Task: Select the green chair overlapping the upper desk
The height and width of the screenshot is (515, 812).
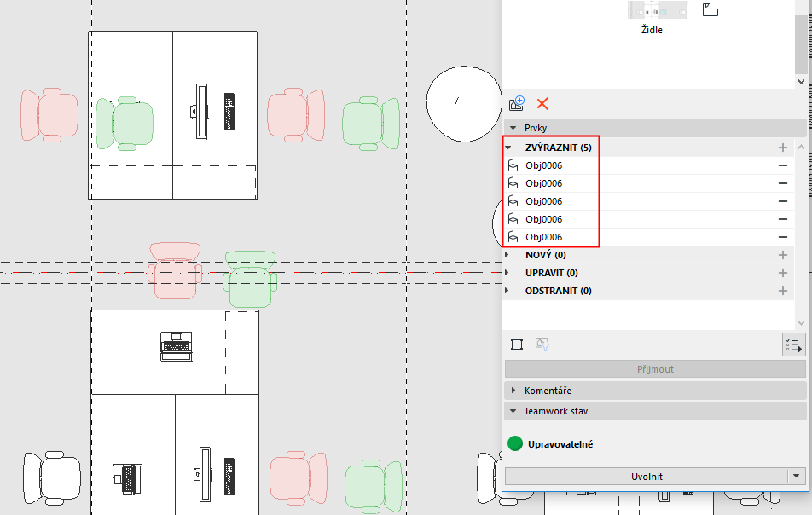Action: coord(125,123)
